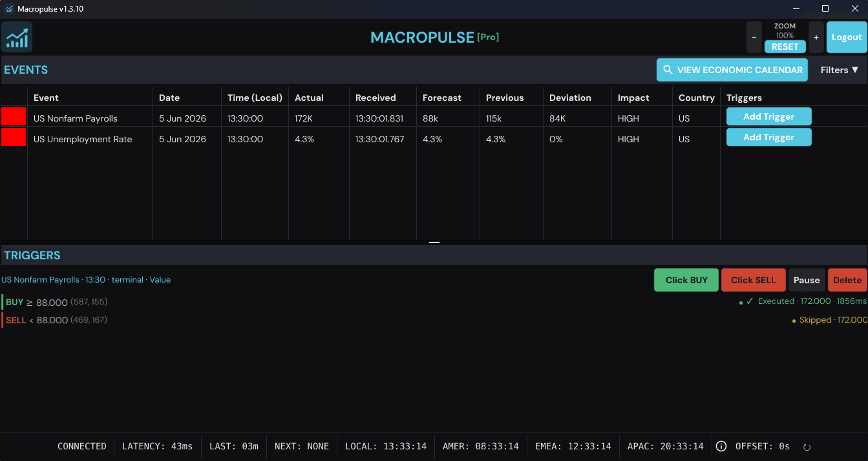The height and width of the screenshot is (461, 868).
Task: Click the 172K actual value
Action: (304, 118)
